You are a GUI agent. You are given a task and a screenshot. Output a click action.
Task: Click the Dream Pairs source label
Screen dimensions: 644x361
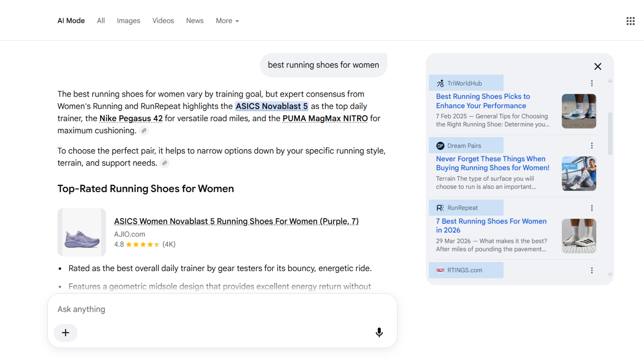point(464,146)
